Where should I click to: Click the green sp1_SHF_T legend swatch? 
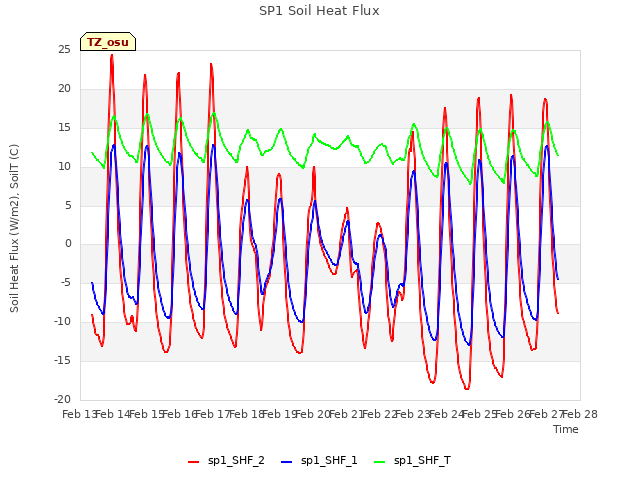(380, 462)
